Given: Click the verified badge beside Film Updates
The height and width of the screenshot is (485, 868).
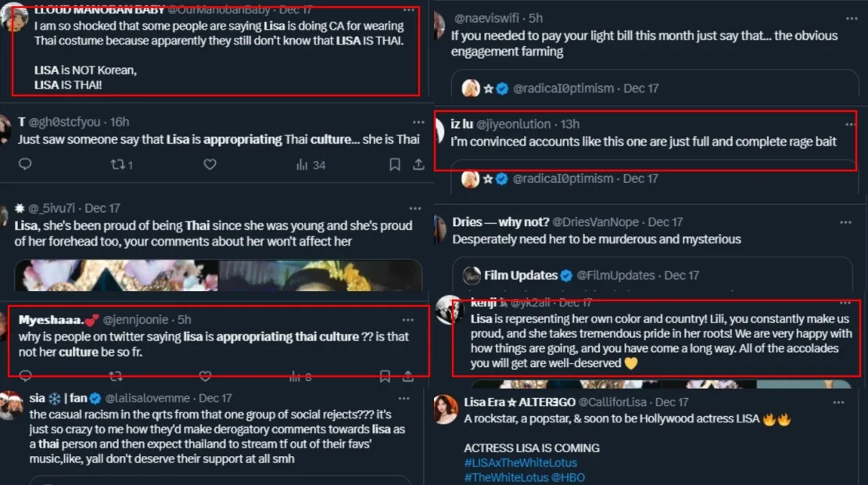Looking at the screenshot, I should click(566, 275).
